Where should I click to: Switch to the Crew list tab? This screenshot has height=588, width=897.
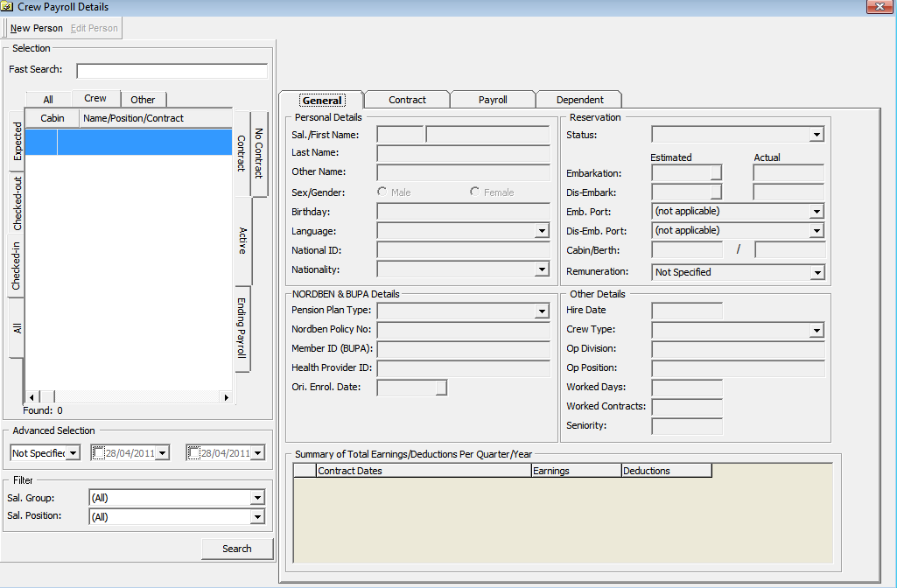[x=95, y=98]
